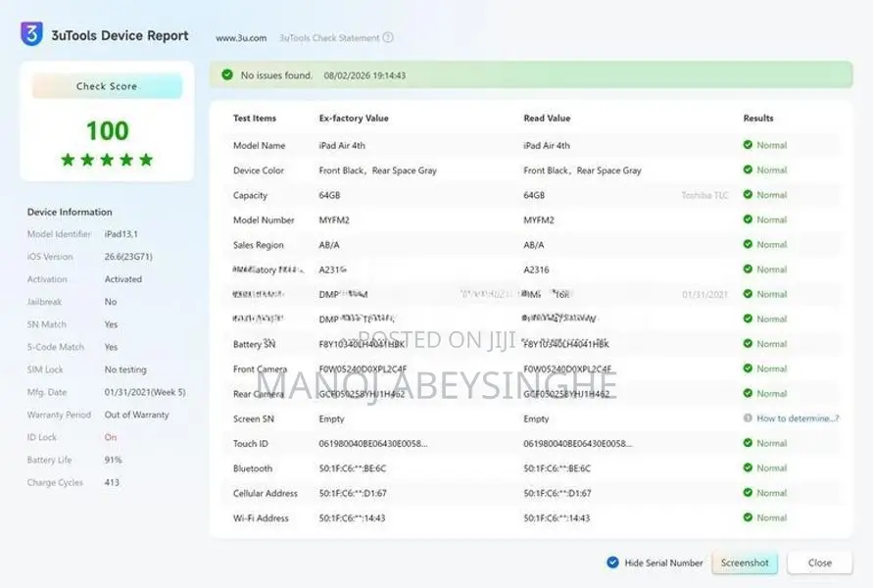The width and height of the screenshot is (873, 588).
Task: Click the help icon beside Check Statement
Action: 388,37
